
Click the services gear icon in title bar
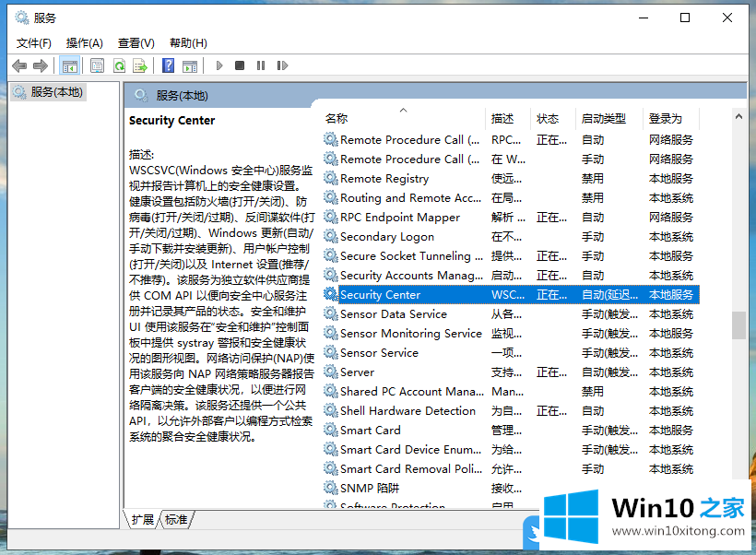point(22,18)
